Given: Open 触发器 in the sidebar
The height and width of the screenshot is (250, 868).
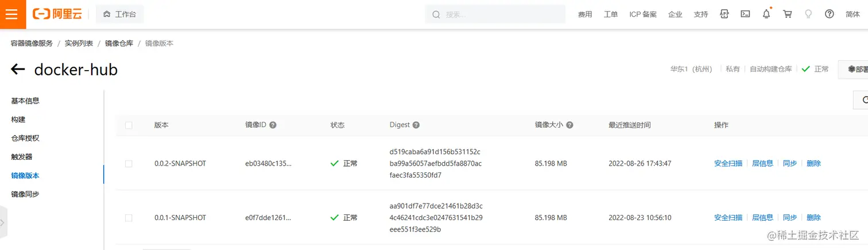Looking at the screenshot, I should (22, 157).
